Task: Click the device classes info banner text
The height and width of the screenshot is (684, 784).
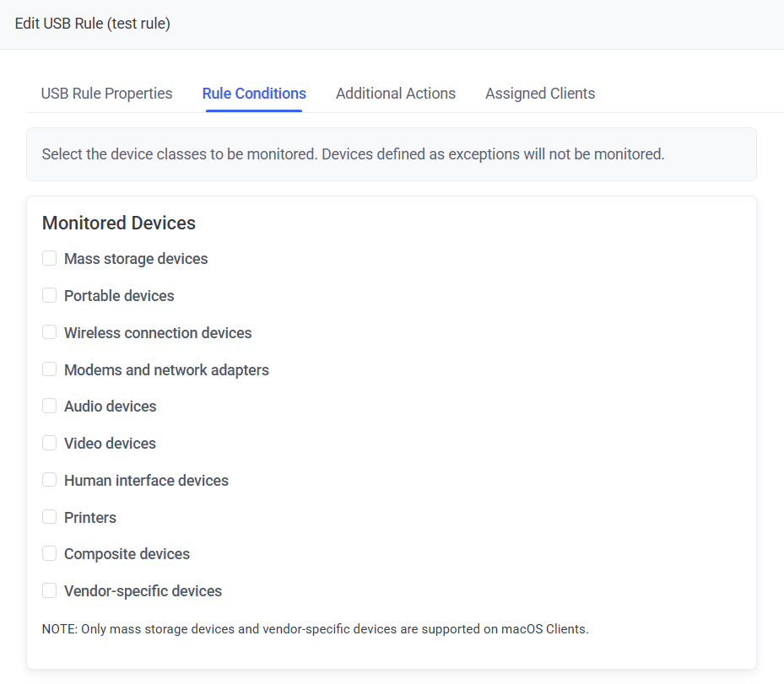Action: coord(353,154)
